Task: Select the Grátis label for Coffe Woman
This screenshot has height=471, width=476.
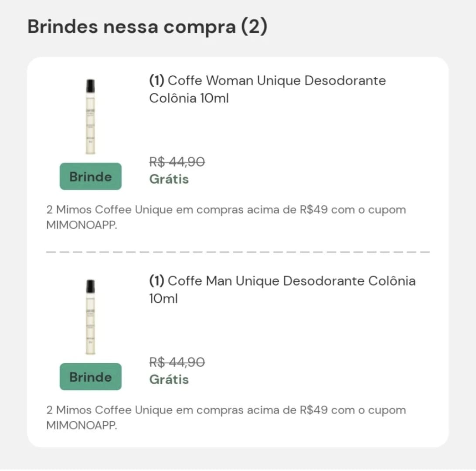Action: pos(169,179)
